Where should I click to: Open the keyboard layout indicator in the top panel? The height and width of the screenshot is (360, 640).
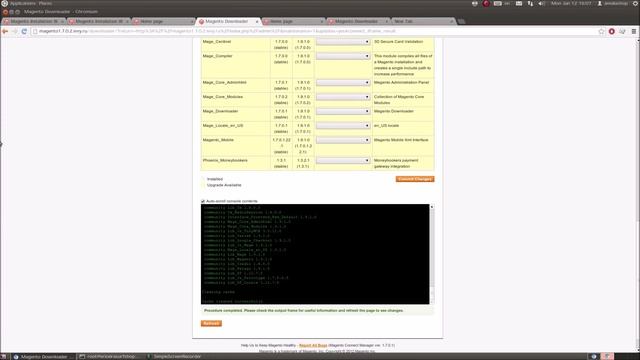[x=502, y=3]
